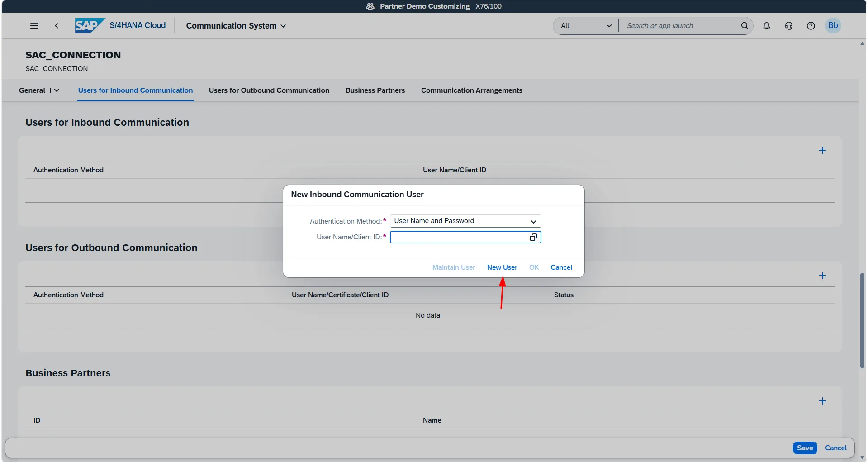
Task: Click the Status column header
Action: (564, 295)
